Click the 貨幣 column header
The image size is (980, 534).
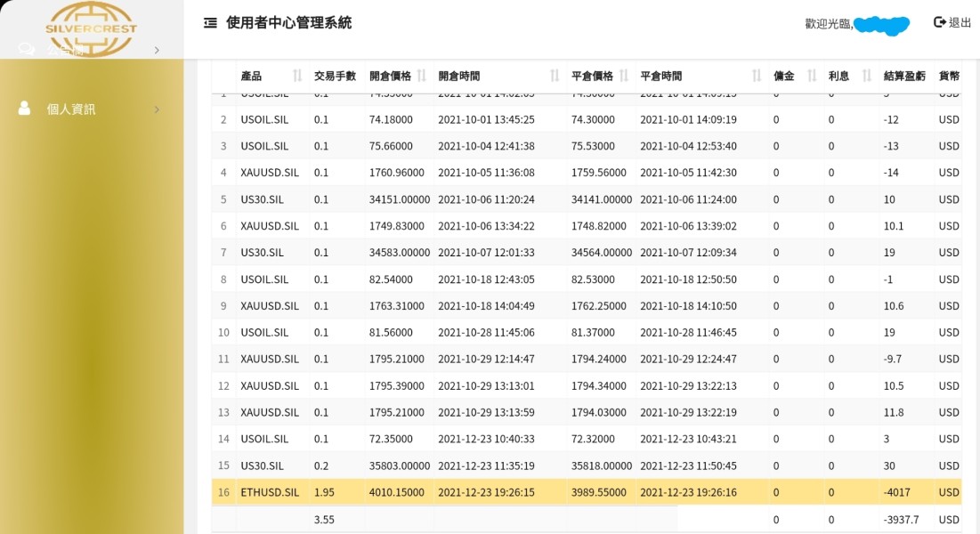[949, 76]
